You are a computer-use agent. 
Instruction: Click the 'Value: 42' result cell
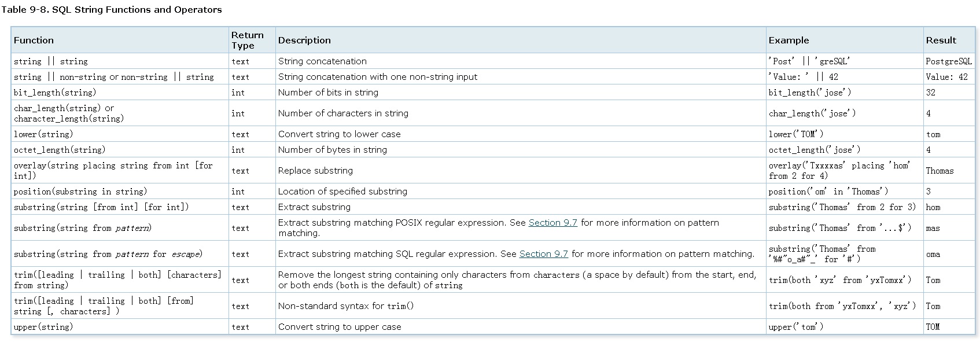pos(946,77)
